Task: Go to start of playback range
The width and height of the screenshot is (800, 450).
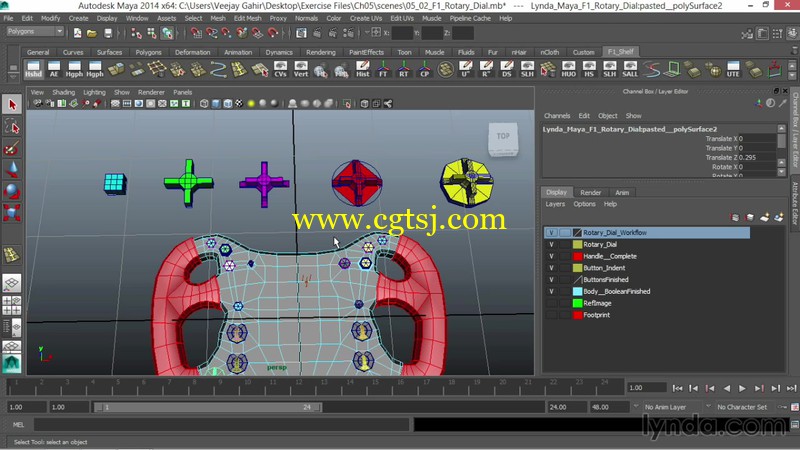Action: tap(677, 388)
